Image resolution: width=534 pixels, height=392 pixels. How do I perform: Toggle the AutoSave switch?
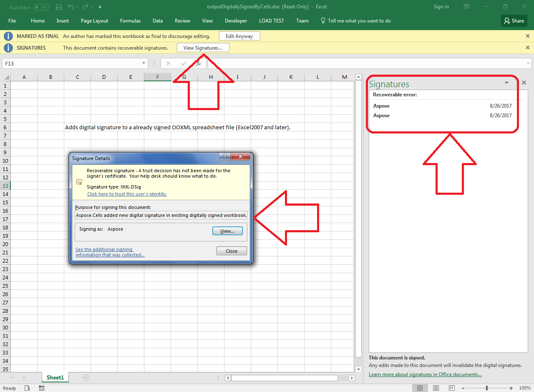[x=41, y=7]
